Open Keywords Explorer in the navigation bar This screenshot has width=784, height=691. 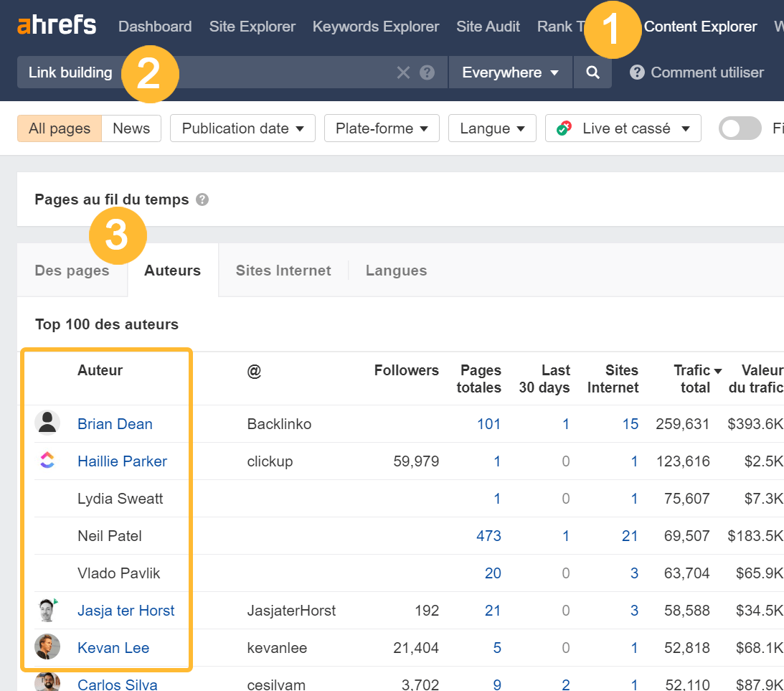[375, 27]
